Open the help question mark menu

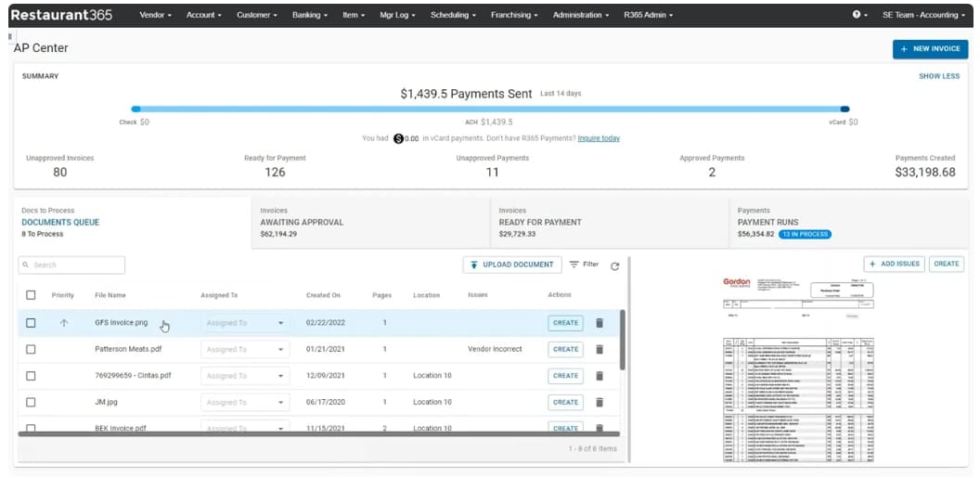(859, 14)
